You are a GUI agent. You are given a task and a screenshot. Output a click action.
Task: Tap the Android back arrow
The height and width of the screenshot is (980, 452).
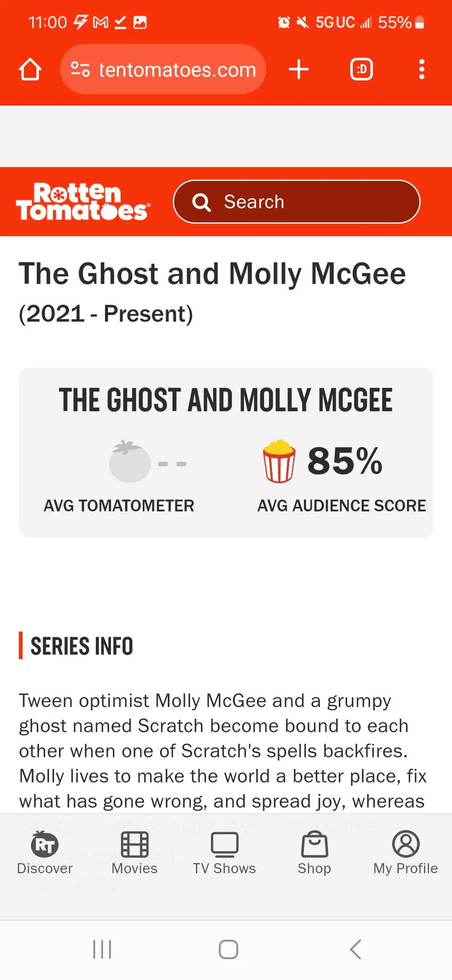point(356,949)
